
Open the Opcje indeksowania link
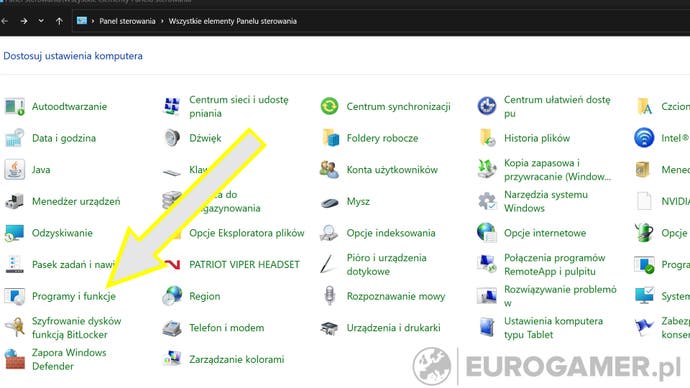click(391, 233)
